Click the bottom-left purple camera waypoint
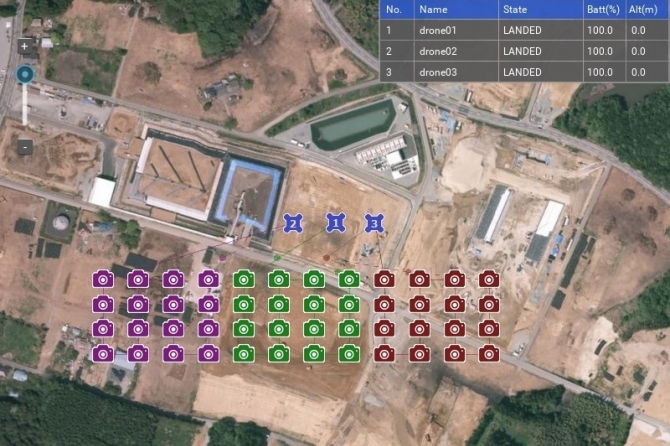Viewport: 670px width, 446px height. pyautogui.click(x=103, y=354)
